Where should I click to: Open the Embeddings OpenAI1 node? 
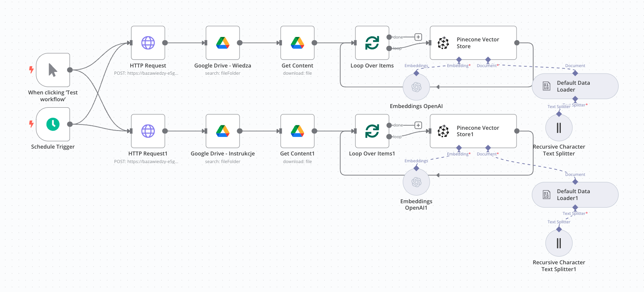[416, 182]
